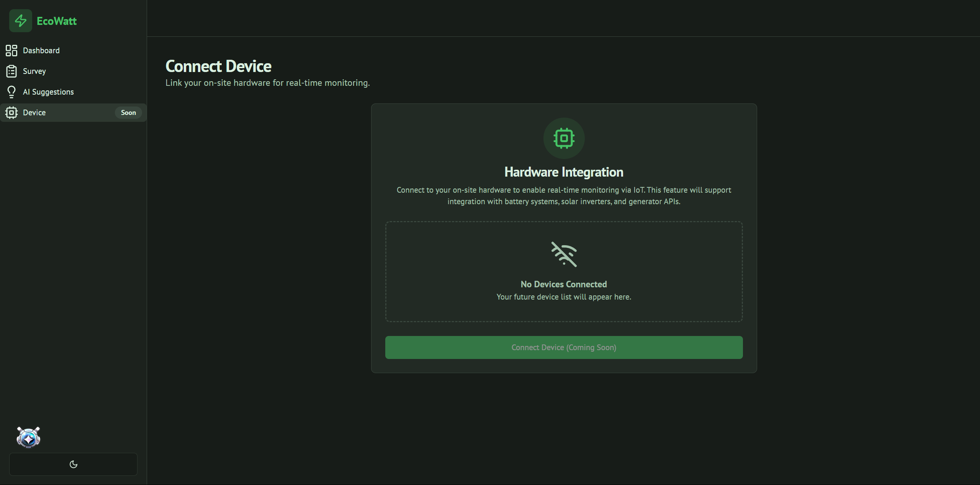Click the Hardware Integration heading
980x485 pixels.
click(x=564, y=172)
